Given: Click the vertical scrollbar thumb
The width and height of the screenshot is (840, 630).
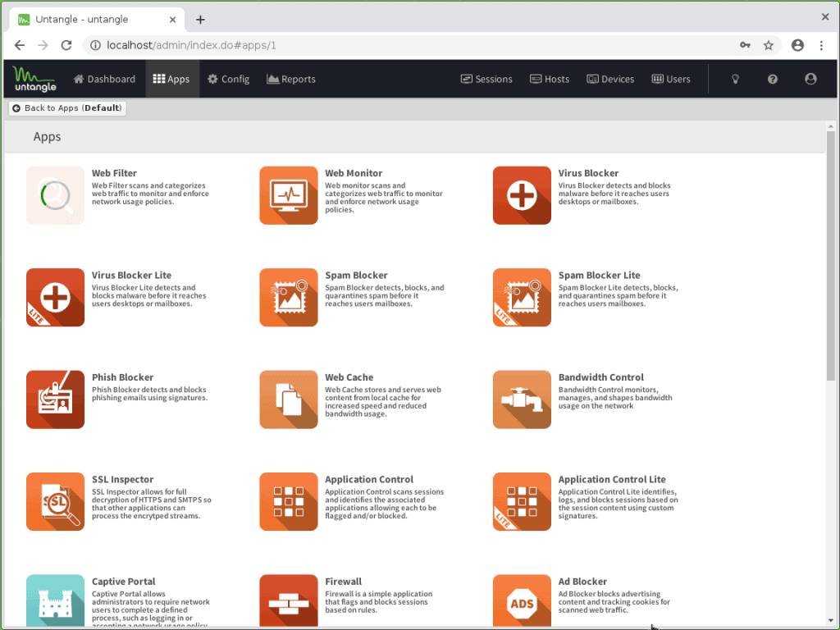Looking at the screenshot, I should [x=830, y=256].
